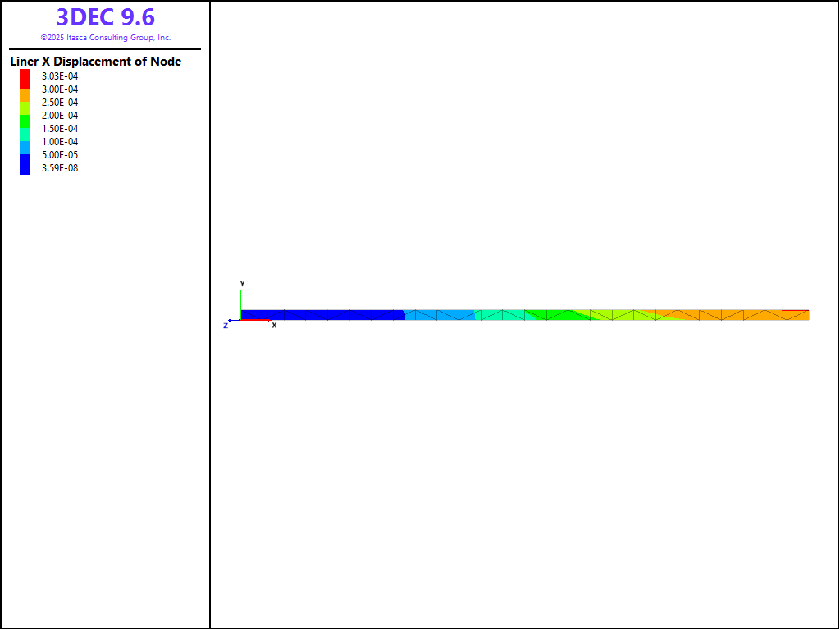Click the Y axis label on the triad
840x630 pixels.
(242, 284)
